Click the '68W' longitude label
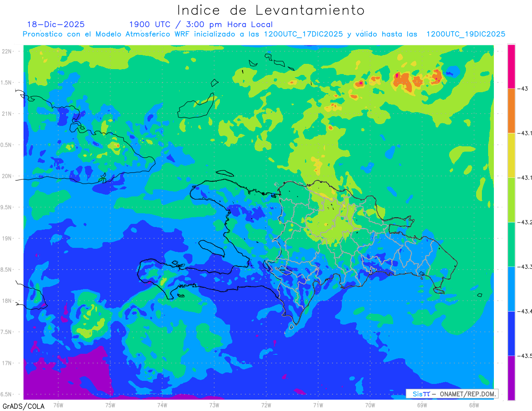This screenshot has height=411, width=532. (474, 405)
